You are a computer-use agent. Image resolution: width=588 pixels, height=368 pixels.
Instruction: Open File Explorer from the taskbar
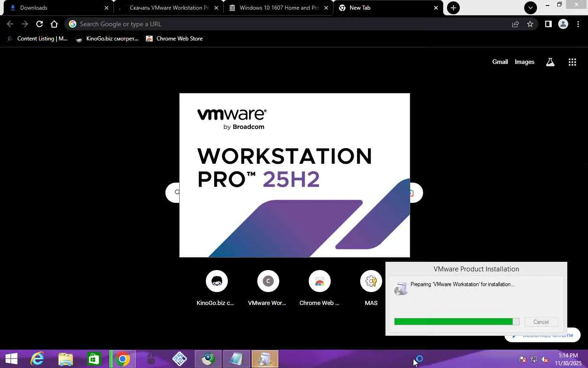click(x=65, y=359)
